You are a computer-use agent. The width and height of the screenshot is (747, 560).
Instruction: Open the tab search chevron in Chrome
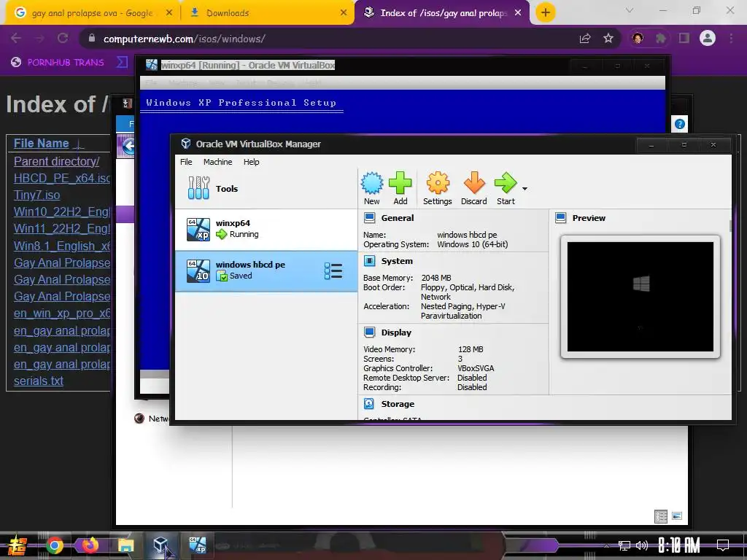click(629, 10)
